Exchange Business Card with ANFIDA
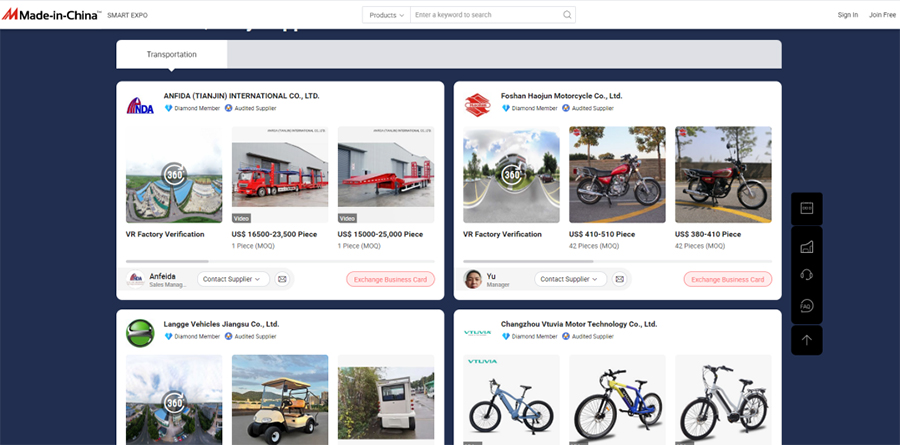The width and height of the screenshot is (900, 445). pyautogui.click(x=390, y=279)
